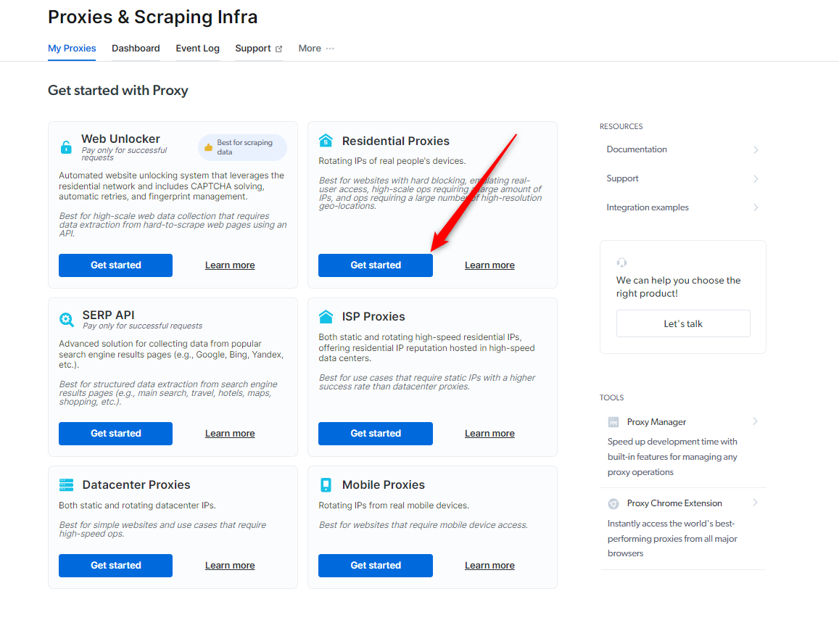This screenshot has height=644, width=839.
Task: Click the Residential Proxies house icon
Action: click(x=326, y=141)
